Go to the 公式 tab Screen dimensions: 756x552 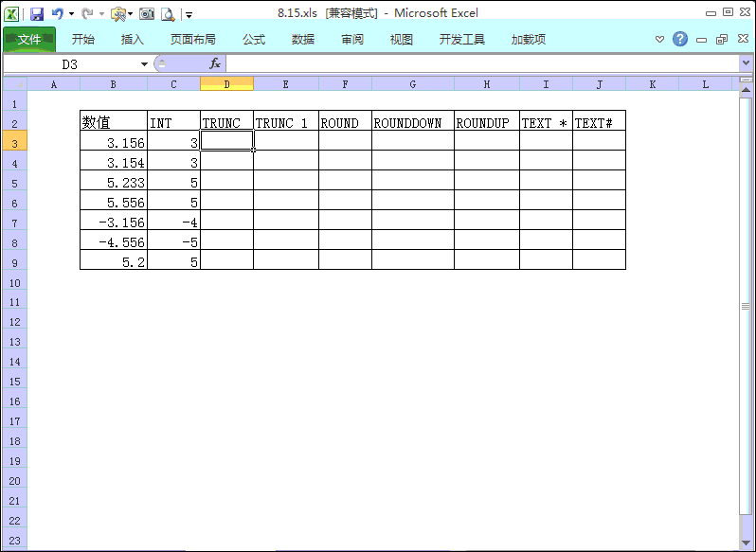tap(254, 40)
